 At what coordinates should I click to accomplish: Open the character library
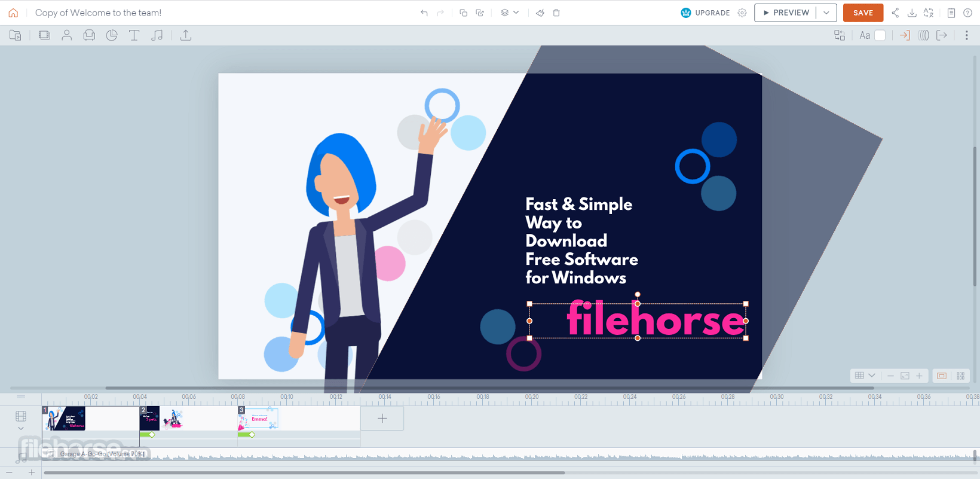tap(67, 35)
